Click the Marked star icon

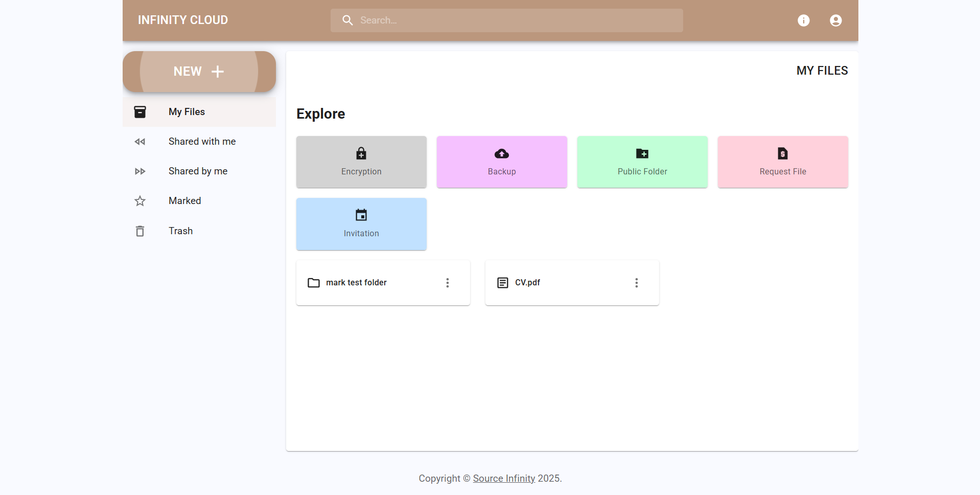pyautogui.click(x=140, y=201)
